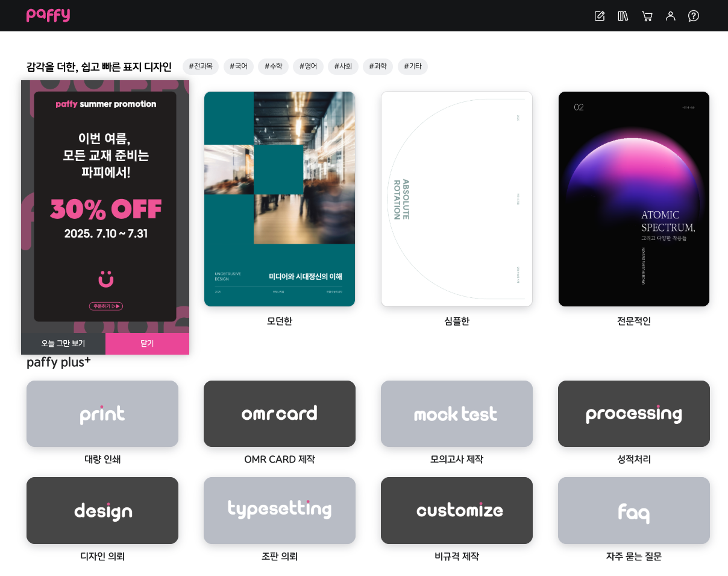Select the #기타 tag
Screen dimensions: 728x576
[413, 66]
